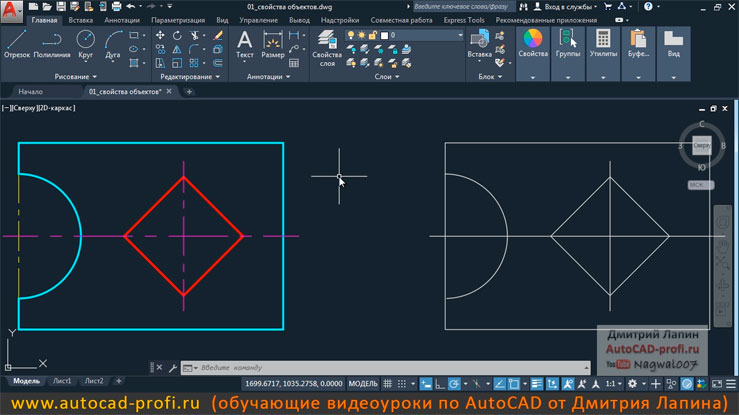This screenshot has width=739, height=415.
Task: Click the Текст (Text) tool
Action: click(x=245, y=44)
